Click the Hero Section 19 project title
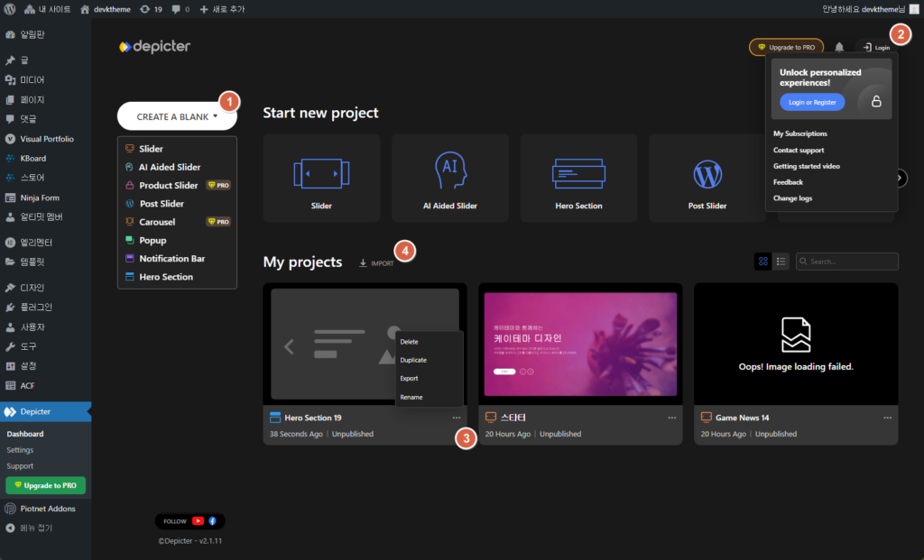The width and height of the screenshot is (924, 560). tap(313, 418)
